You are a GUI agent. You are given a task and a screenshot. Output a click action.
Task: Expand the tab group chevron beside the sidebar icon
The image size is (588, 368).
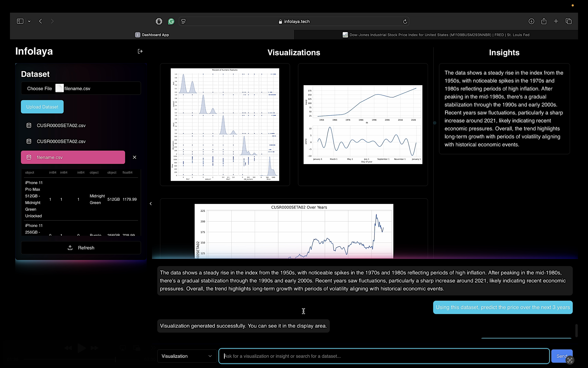[x=29, y=21]
